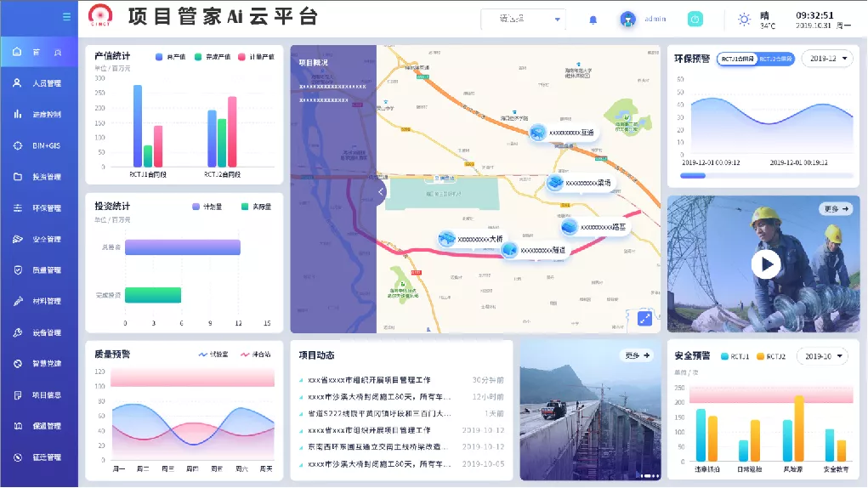
Task: Open the 2019-10 dropdown in 安全预警
Action: (x=822, y=357)
